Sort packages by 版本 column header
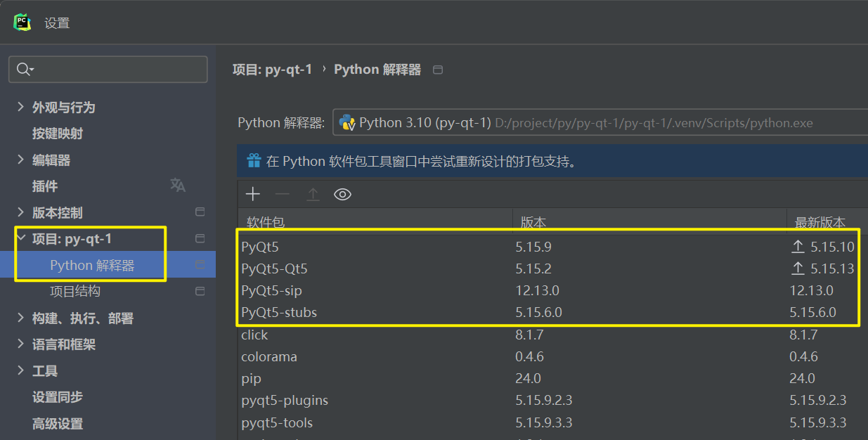The height and width of the screenshot is (440, 868). point(533,222)
